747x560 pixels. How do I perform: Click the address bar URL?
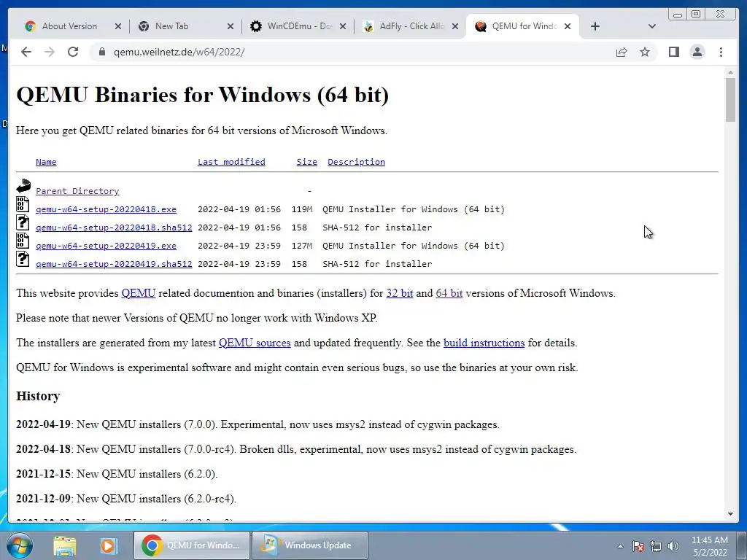(x=179, y=52)
